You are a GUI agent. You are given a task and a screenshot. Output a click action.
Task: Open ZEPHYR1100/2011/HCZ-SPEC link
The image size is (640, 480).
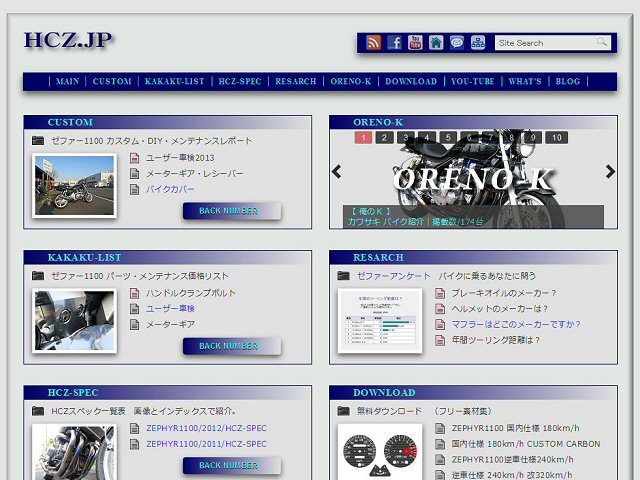(x=207, y=444)
